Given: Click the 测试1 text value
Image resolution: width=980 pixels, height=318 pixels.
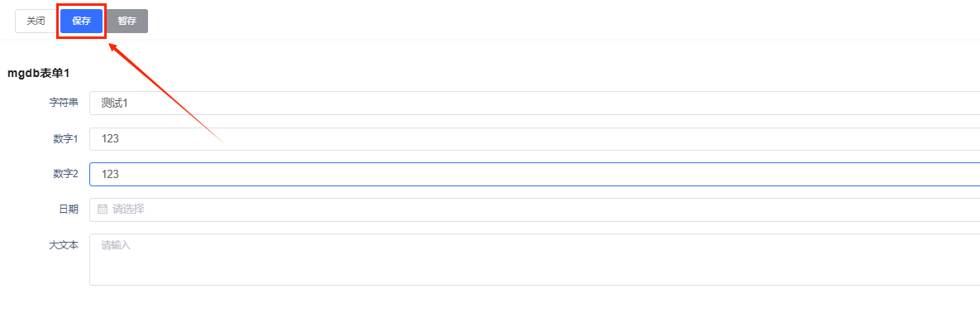Looking at the screenshot, I should point(114,104).
